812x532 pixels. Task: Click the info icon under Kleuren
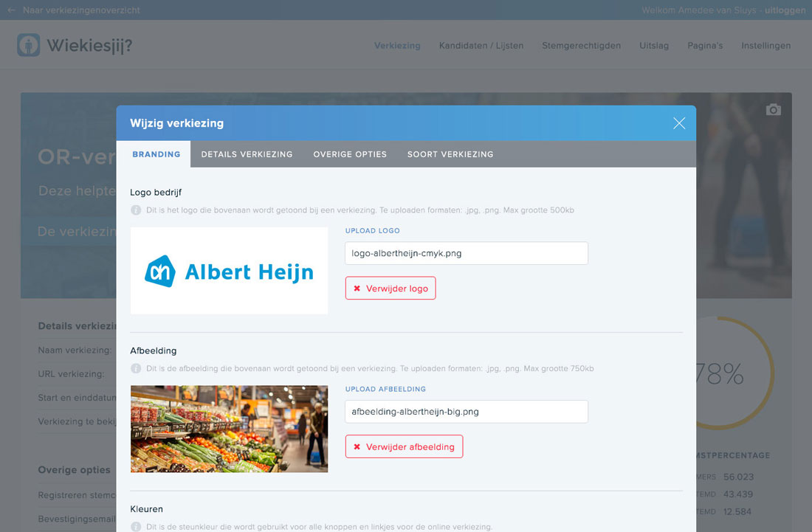click(137, 527)
